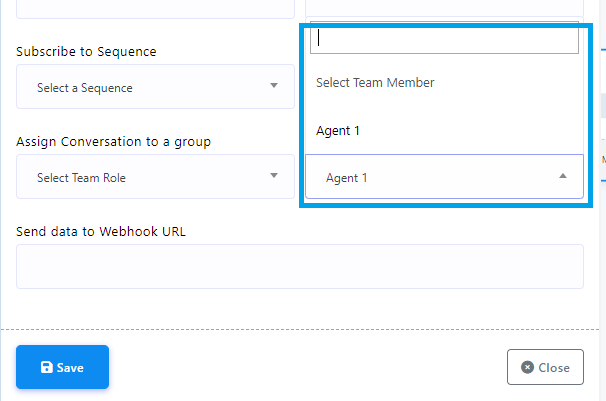Screen dimensions: 606x401
Task: Click the Subscribe to Sequence label
Action: (x=86, y=51)
